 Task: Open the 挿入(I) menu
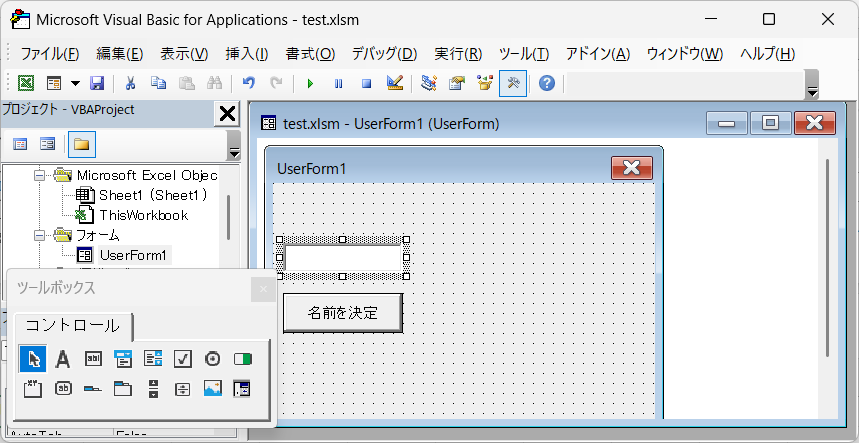(247, 54)
